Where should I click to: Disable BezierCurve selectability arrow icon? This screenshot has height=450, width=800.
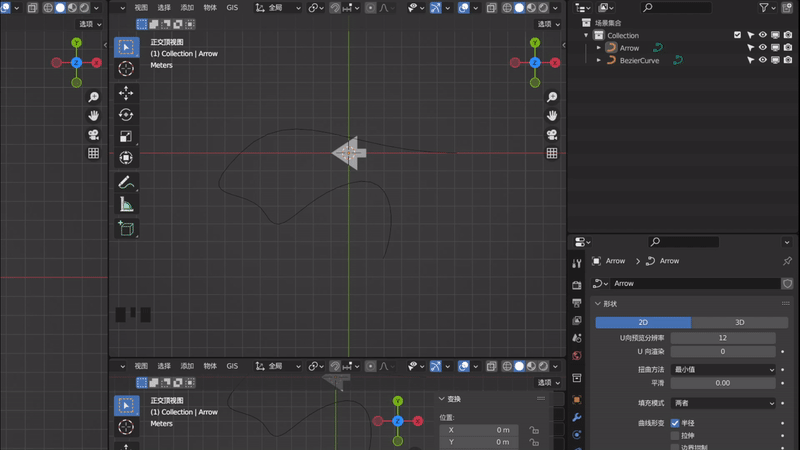pos(750,60)
